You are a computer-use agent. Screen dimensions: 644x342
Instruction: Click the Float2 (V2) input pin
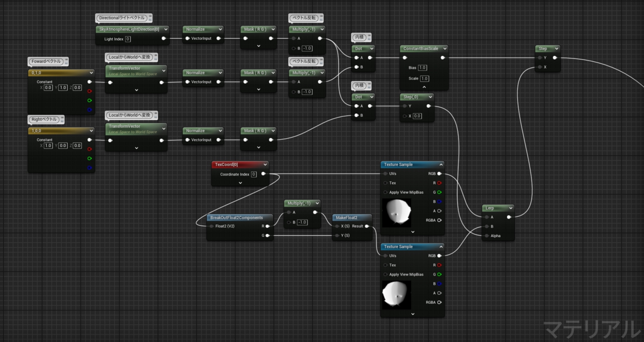tap(210, 226)
